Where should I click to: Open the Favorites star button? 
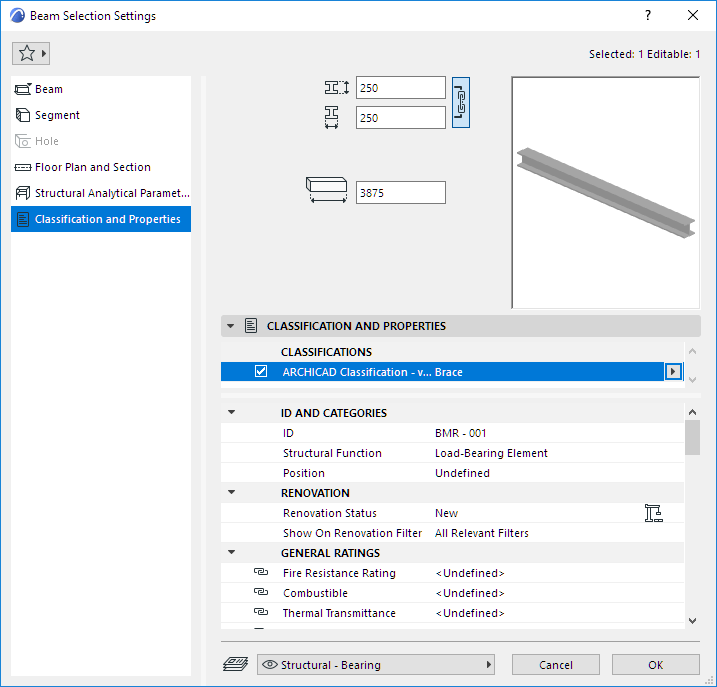[x=31, y=54]
